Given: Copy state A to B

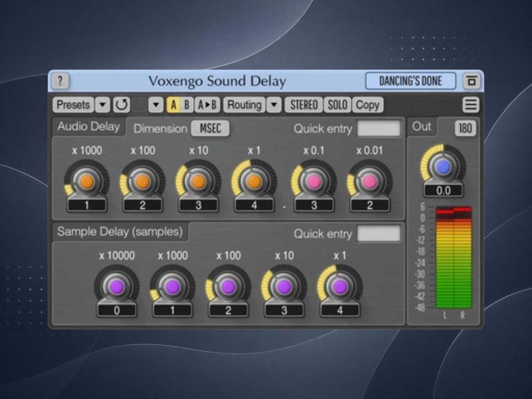Looking at the screenshot, I should click(x=207, y=105).
